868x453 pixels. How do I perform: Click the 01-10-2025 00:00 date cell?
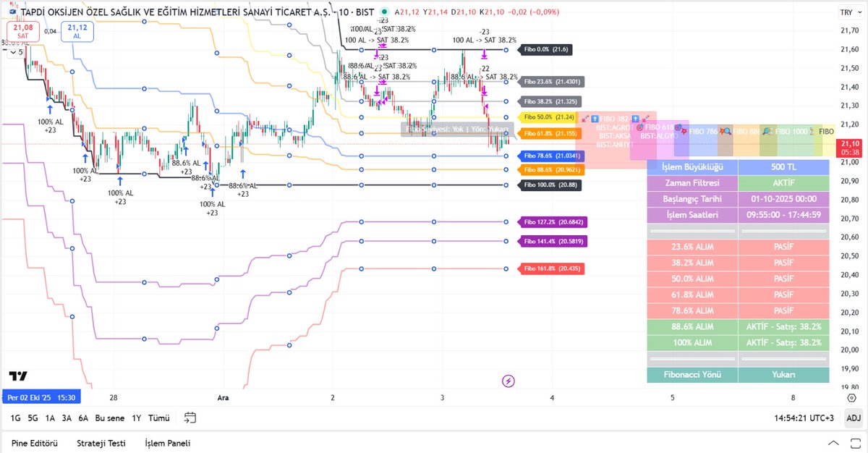[x=784, y=199]
